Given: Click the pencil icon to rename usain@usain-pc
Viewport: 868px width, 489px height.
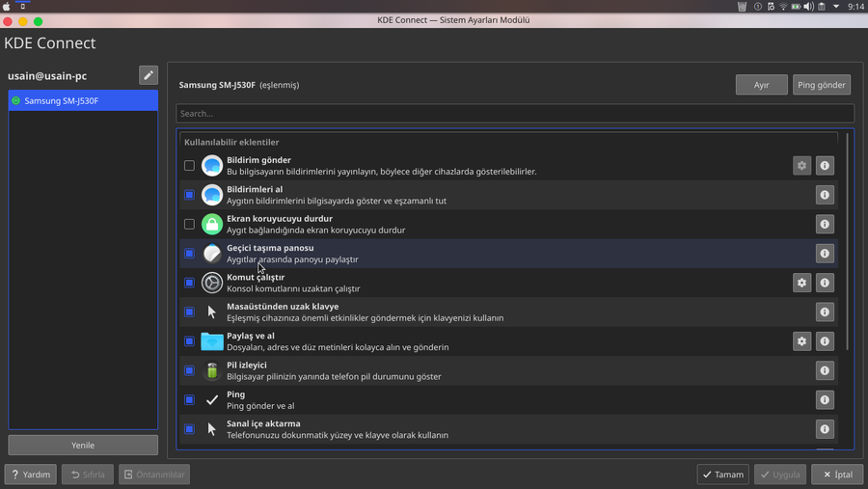Looking at the screenshot, I should (149, 75).
